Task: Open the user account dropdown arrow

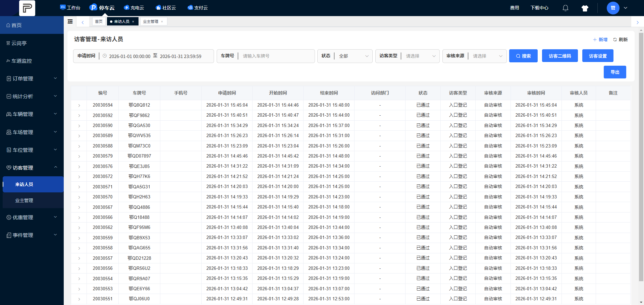Action: click(x=626, y=8)
